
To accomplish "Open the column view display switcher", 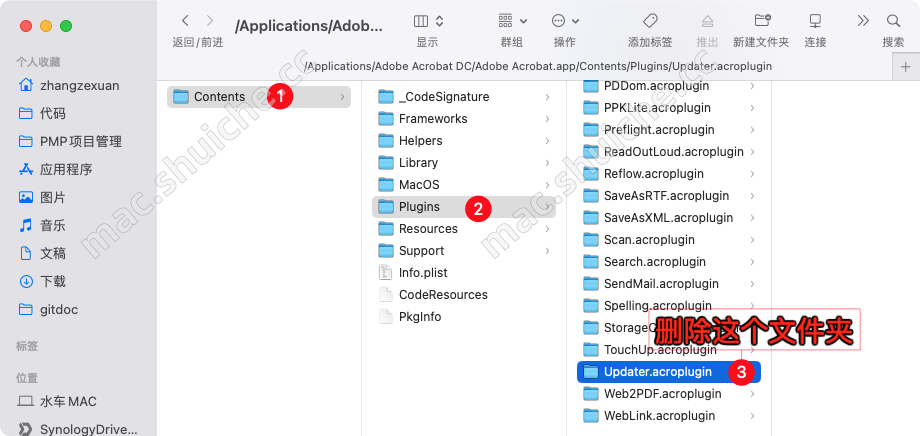I will click(428, 20).
